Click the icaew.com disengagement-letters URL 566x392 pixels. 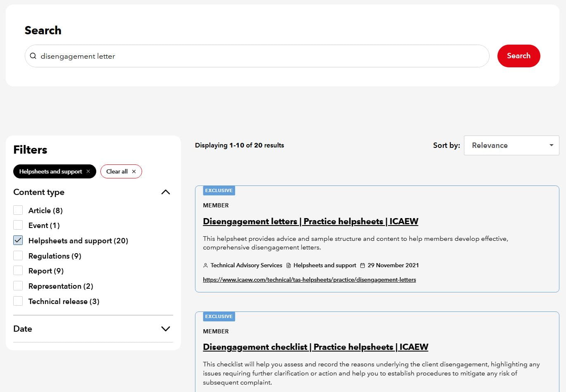click(309, 280)
